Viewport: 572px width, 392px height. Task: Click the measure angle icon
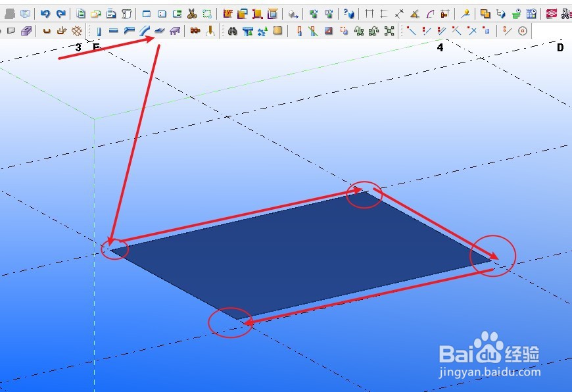pos(414,14)
